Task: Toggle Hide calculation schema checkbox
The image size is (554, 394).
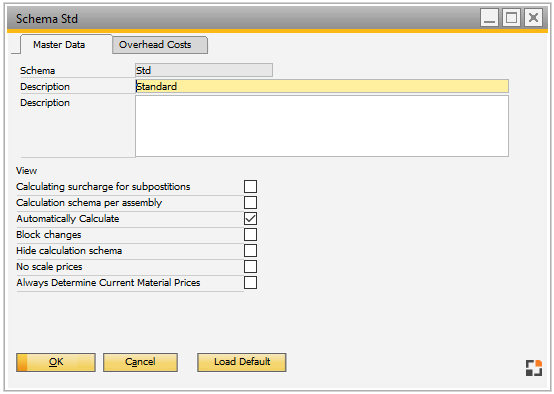Action: (x=250, y=251)
